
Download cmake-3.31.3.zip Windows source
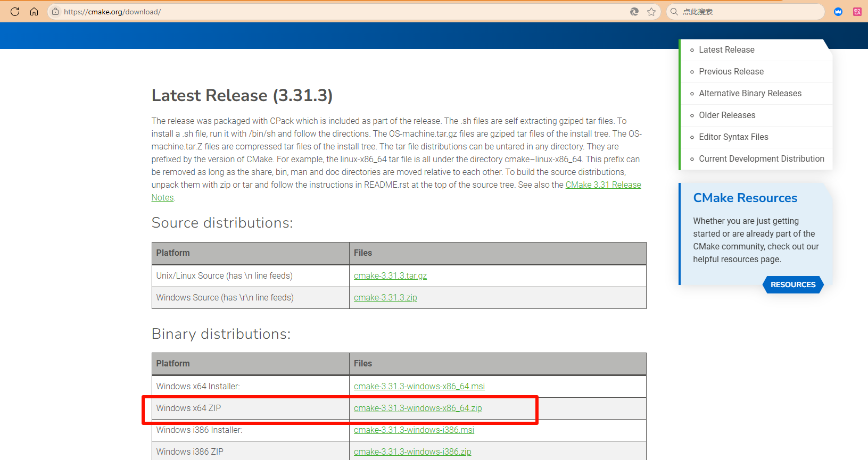(x=385, y=298)
